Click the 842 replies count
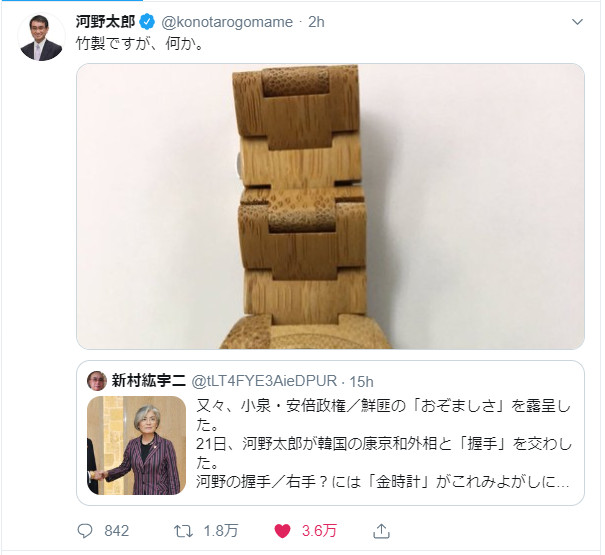 (117, 531)
